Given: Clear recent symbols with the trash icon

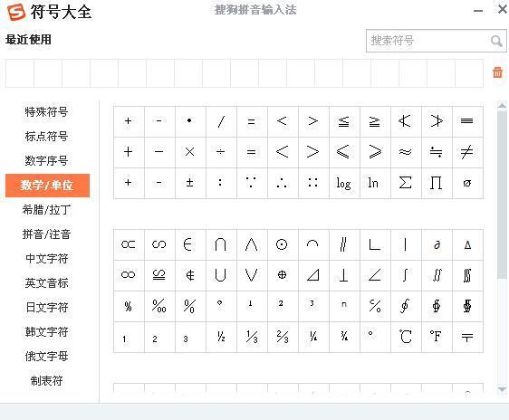Looking at the screenshot, I should (x=497, y=72).
